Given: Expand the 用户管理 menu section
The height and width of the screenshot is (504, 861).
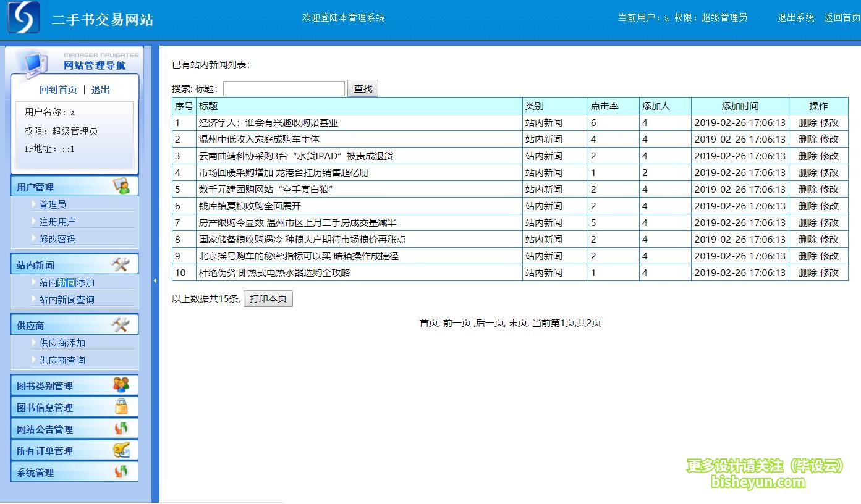Looking at the screenshot, I should point(74,187).
